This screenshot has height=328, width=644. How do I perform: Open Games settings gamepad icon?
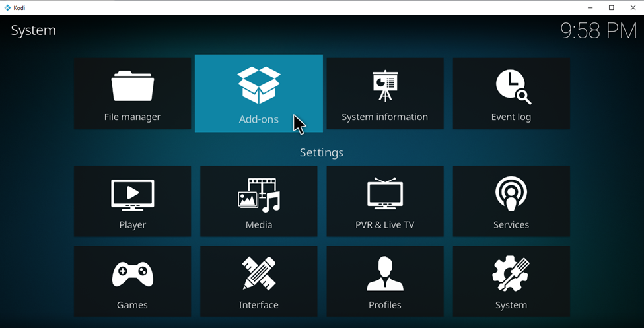pyautogui.click(x=132, y=275)
